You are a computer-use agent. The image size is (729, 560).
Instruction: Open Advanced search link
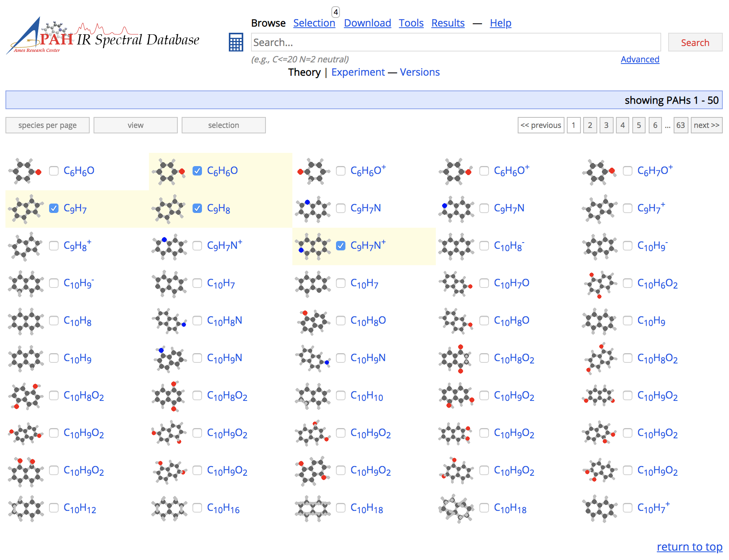(x=640, y=59)
